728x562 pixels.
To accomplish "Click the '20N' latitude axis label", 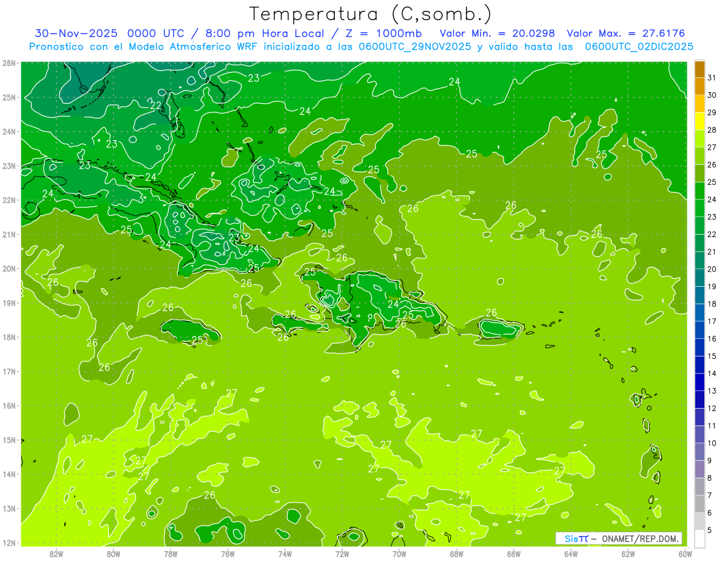I will [x=8, y=269].
